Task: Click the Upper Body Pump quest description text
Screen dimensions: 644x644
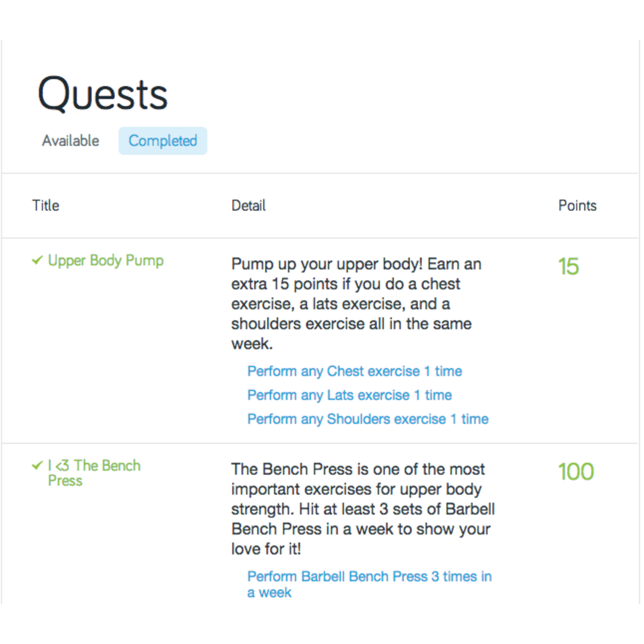Action: coord(356,303)
